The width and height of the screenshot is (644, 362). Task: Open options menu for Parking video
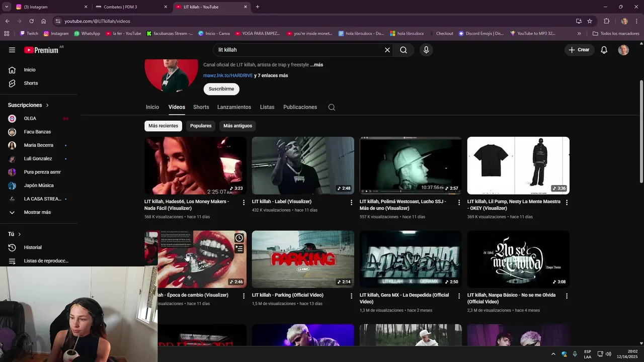coord(352,296)
